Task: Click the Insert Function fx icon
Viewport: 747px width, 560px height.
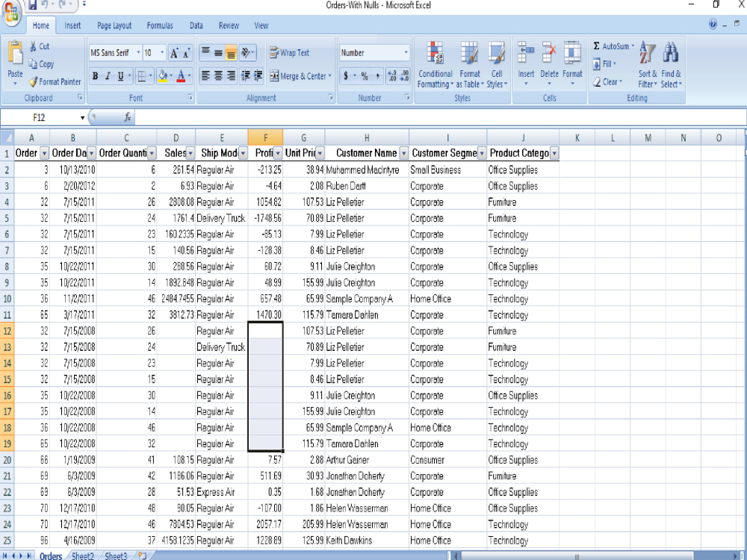Action: [128, 117]
